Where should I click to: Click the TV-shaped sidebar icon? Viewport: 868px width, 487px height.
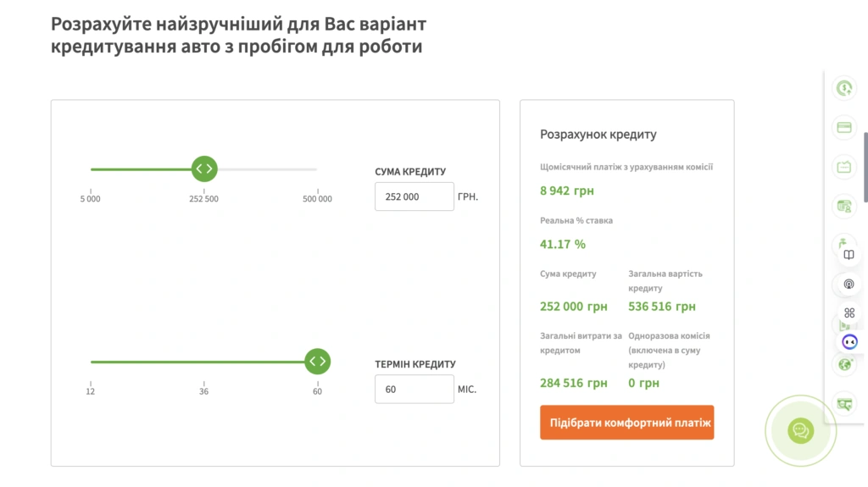coord(843,167)
